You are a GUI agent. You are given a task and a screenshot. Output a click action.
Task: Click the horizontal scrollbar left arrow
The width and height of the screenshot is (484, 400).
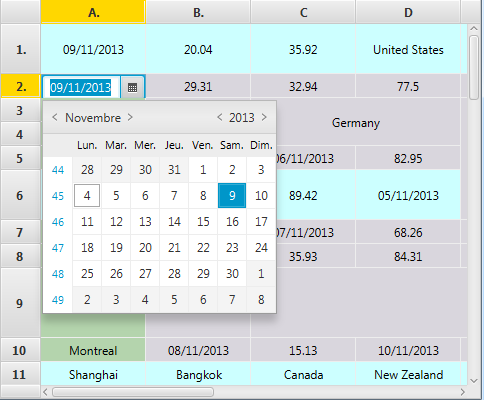pos(46,392)
